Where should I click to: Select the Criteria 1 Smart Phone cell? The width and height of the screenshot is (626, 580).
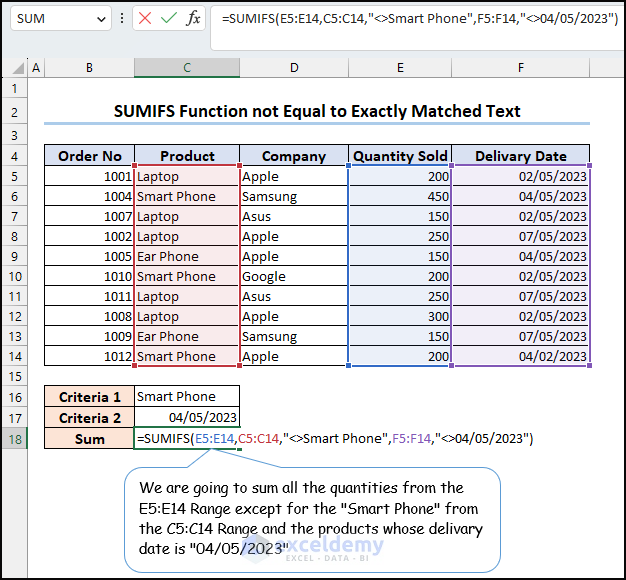187,397
